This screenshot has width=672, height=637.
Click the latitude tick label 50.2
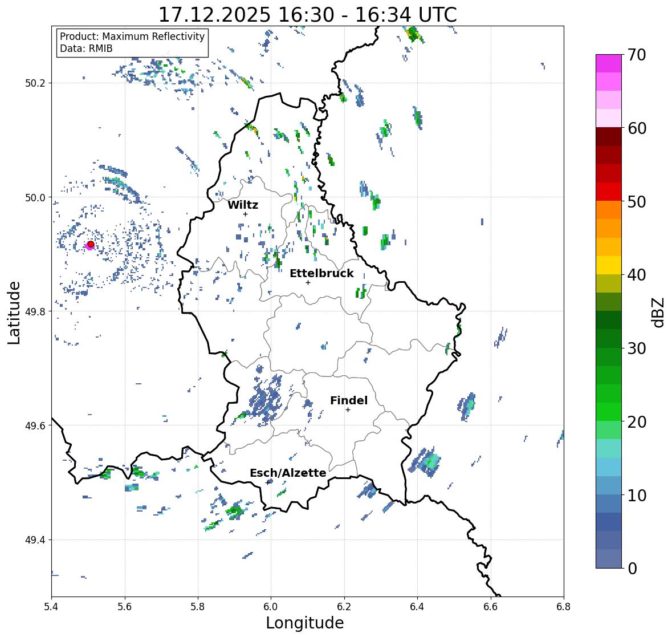click(35, 83)
